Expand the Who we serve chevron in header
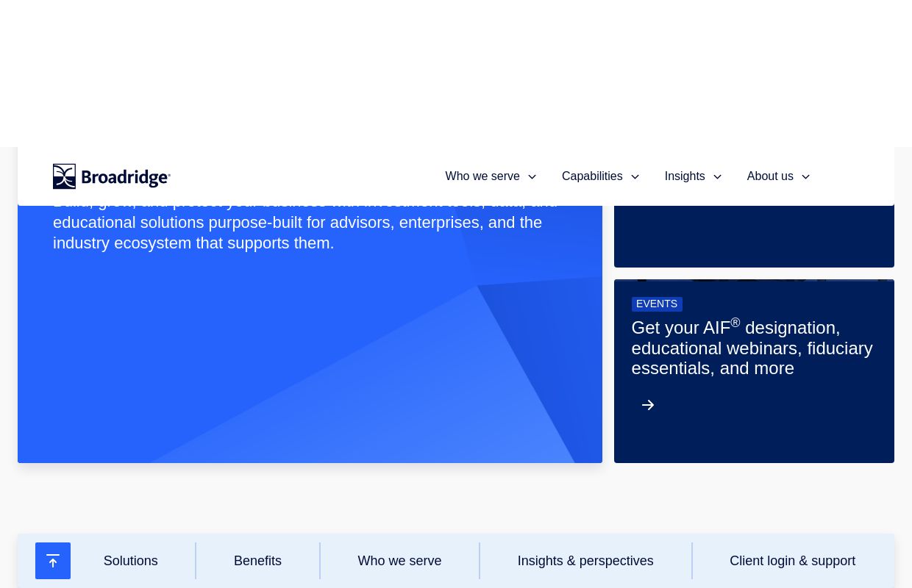 click(x=532, y=177)
